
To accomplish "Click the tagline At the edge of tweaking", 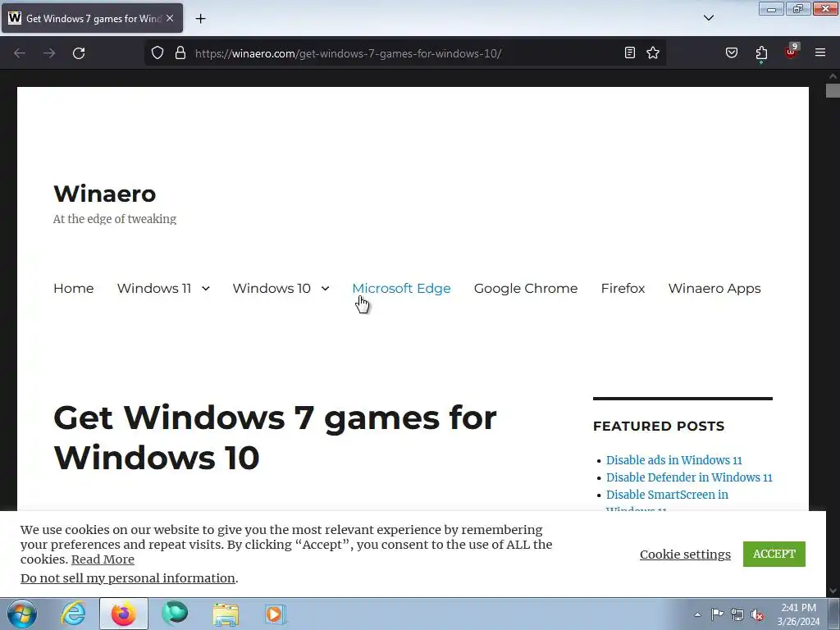I will point(115,218).
